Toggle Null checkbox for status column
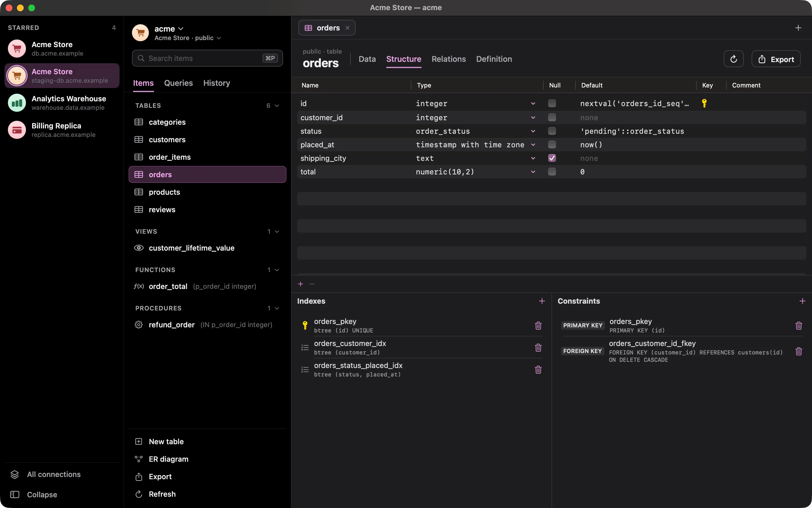812x508 pixels. click(x=552, y=131)
